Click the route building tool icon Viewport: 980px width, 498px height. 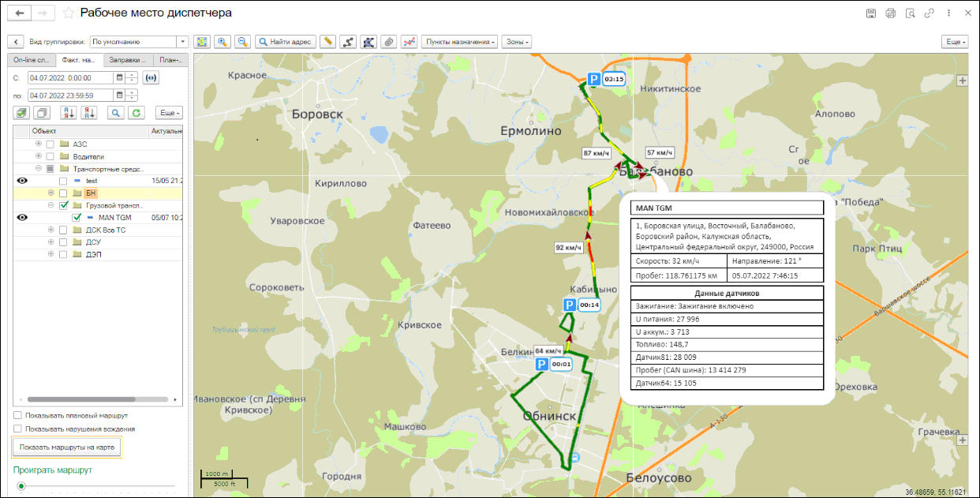point(348,42)
